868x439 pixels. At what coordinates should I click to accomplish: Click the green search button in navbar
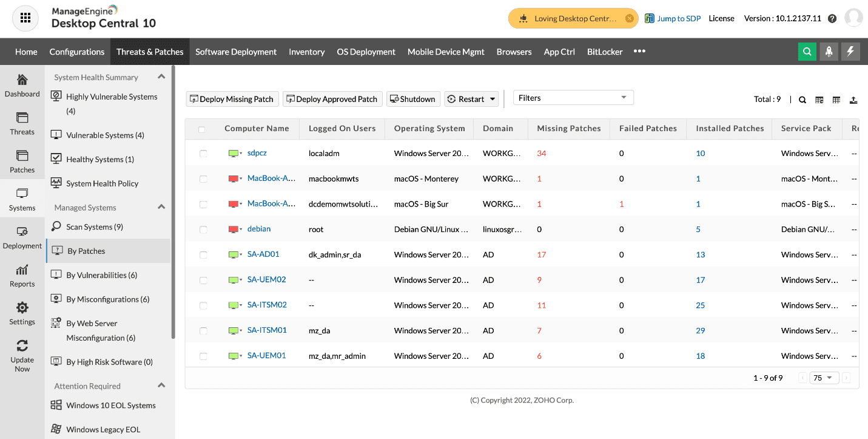tap(807, 52)
